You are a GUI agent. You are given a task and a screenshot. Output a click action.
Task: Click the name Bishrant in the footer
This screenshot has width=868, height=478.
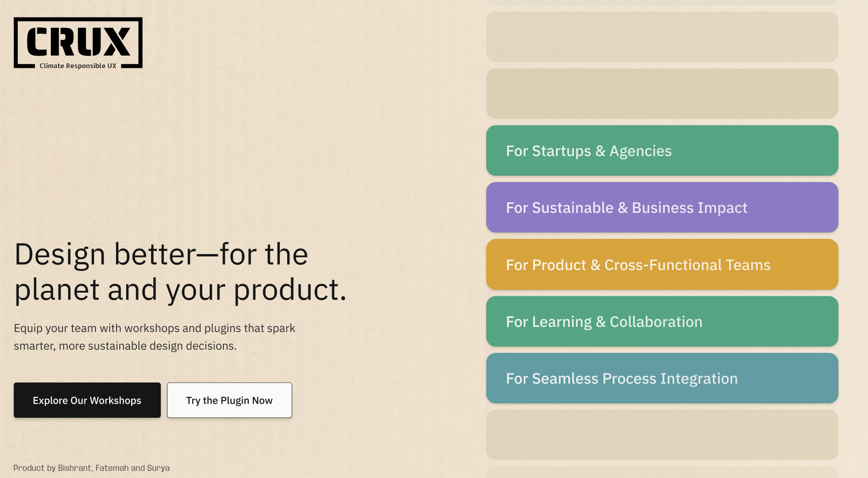74,468
